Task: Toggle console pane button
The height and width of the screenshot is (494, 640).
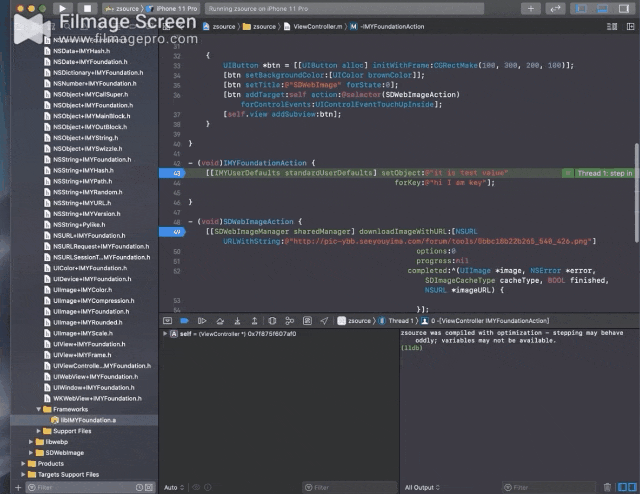Action: (x=632, y=487)
